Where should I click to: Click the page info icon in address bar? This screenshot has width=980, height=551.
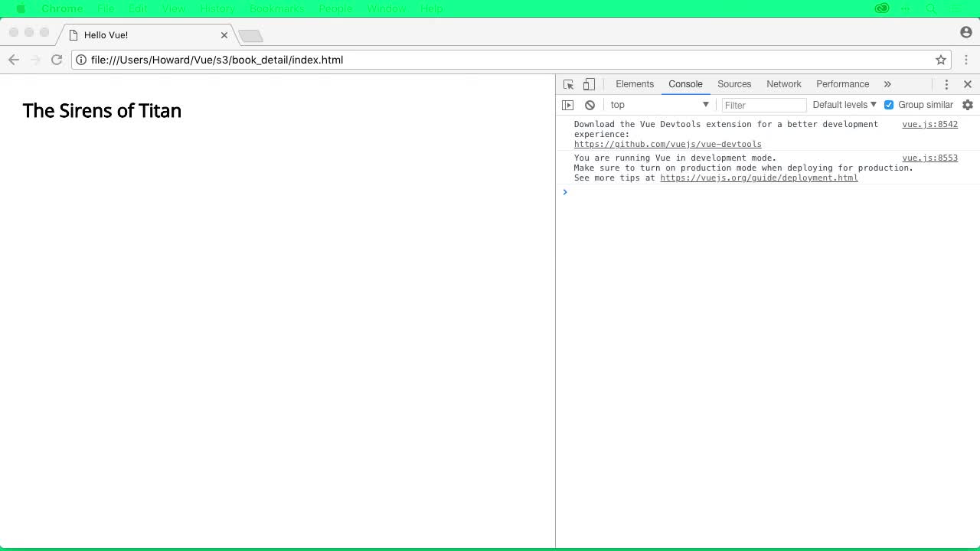pyautogui.click(x=80, y=60)
